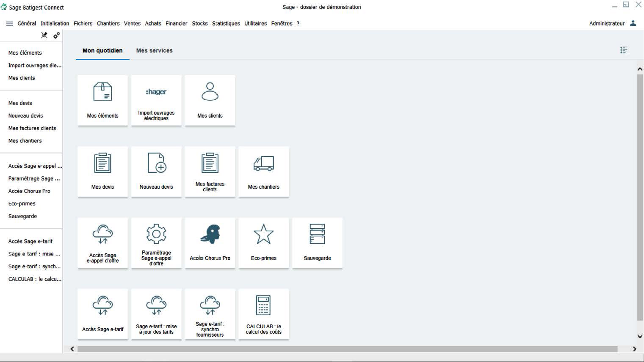Open the Statistiques menu

pos(226,23)
